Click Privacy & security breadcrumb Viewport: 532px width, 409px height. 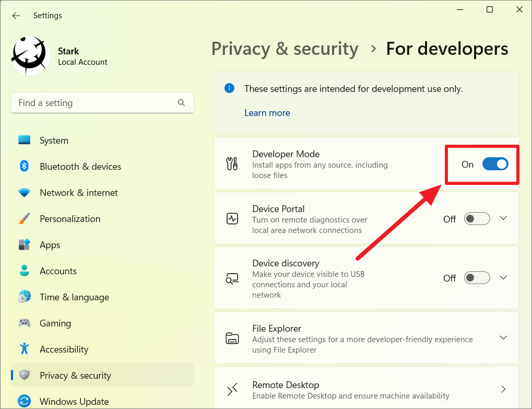pyautogui.click(x=285, y=49)
